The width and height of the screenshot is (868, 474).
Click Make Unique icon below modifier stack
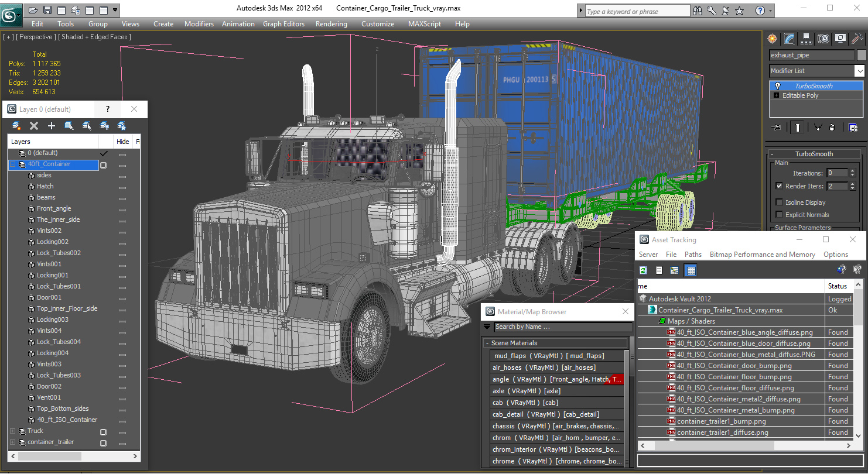tap(818, 127)
